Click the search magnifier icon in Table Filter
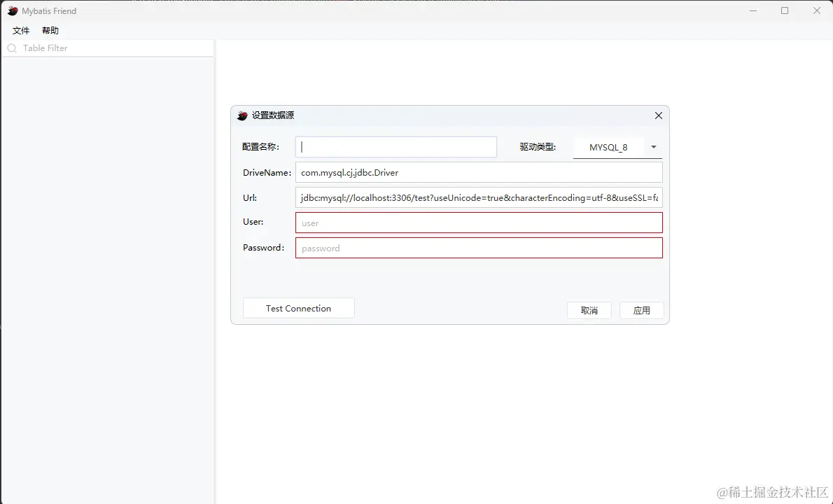This screenshot has height=504, width=833. tap(12, 48)
